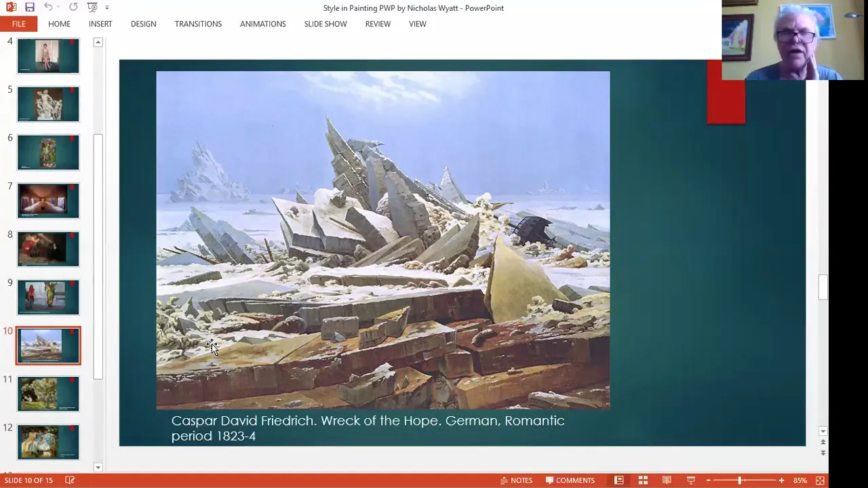Go to next slide double-arrow button
Screen dimensions: 868x488
click(x=823, y=452)
